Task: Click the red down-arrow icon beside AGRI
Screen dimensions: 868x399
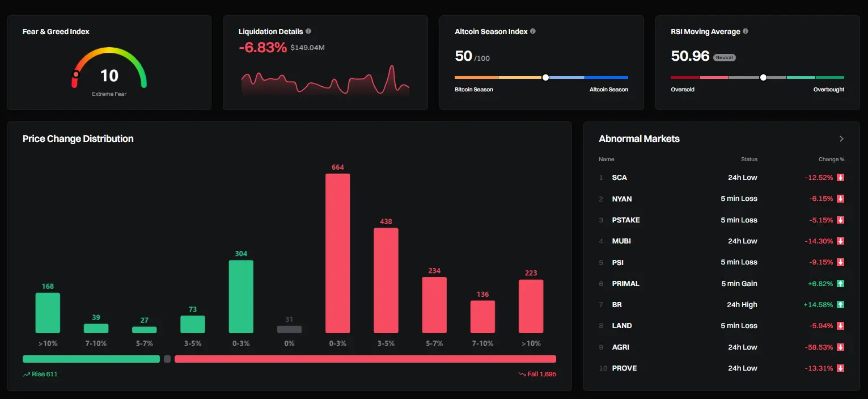Action: click(x=841, y=347)
